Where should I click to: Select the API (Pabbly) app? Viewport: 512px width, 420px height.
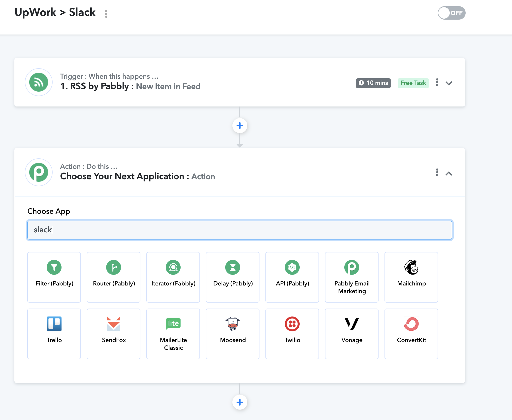[x=292, y=277]
